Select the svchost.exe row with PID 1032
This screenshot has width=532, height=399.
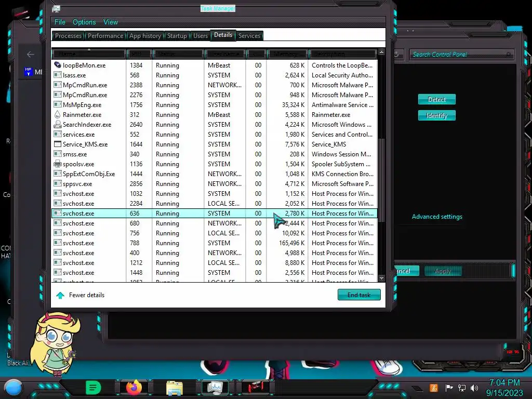coord(214,194)
